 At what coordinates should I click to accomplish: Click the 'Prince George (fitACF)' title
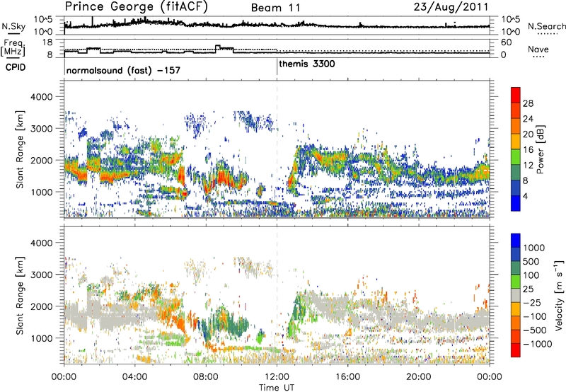click(136, 7)
